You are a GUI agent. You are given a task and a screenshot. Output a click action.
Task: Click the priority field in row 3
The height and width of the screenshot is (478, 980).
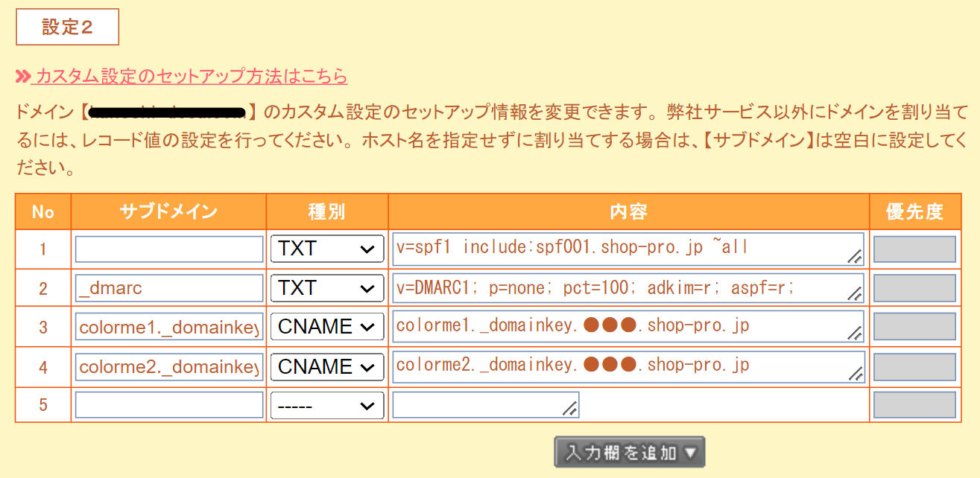(914, 327)
